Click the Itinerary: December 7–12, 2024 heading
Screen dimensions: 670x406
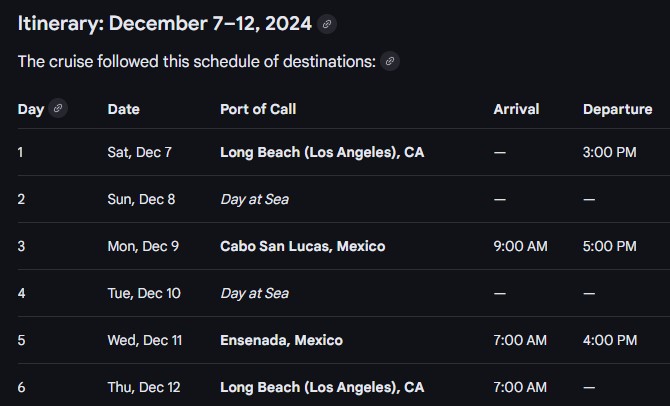(x=164, y=23)
